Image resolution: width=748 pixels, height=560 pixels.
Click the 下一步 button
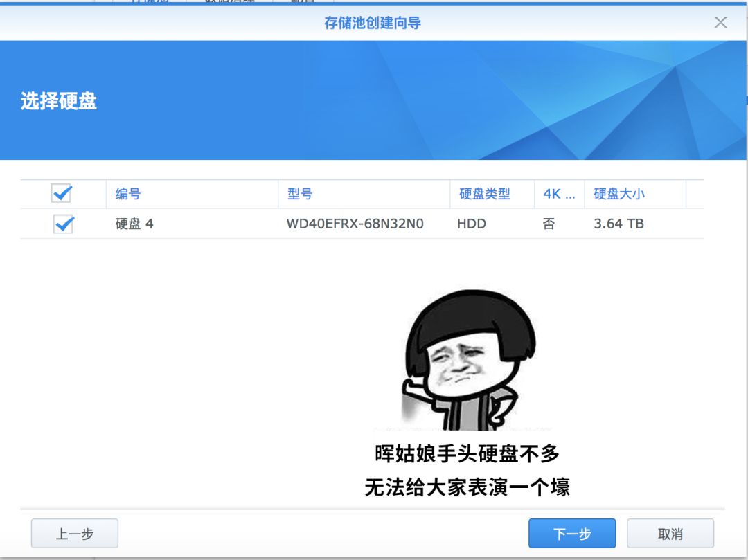[572, 533]
